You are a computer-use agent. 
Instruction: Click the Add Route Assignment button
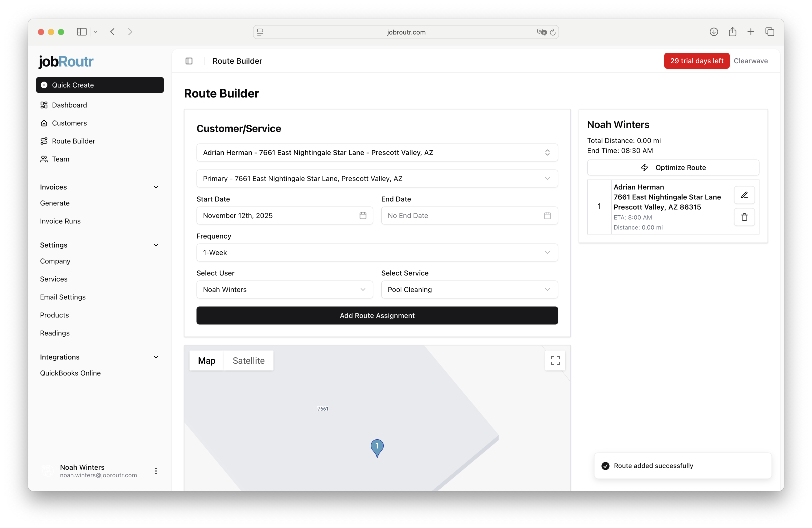377,315
